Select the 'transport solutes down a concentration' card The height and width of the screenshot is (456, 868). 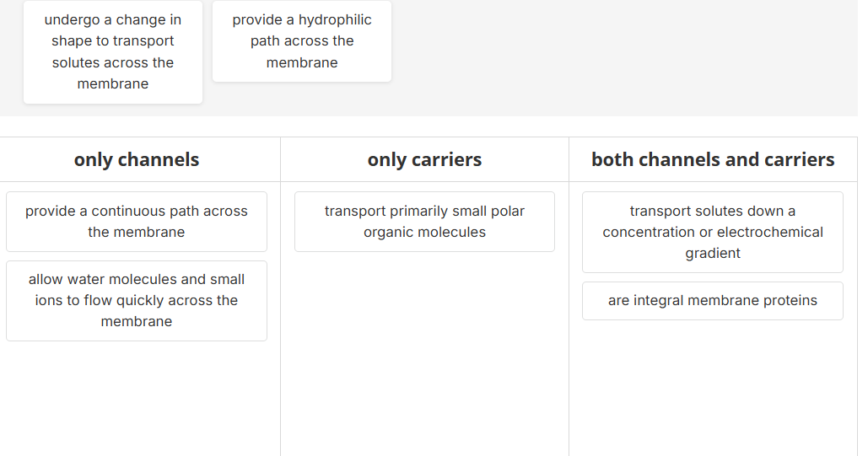pos(713,232)
